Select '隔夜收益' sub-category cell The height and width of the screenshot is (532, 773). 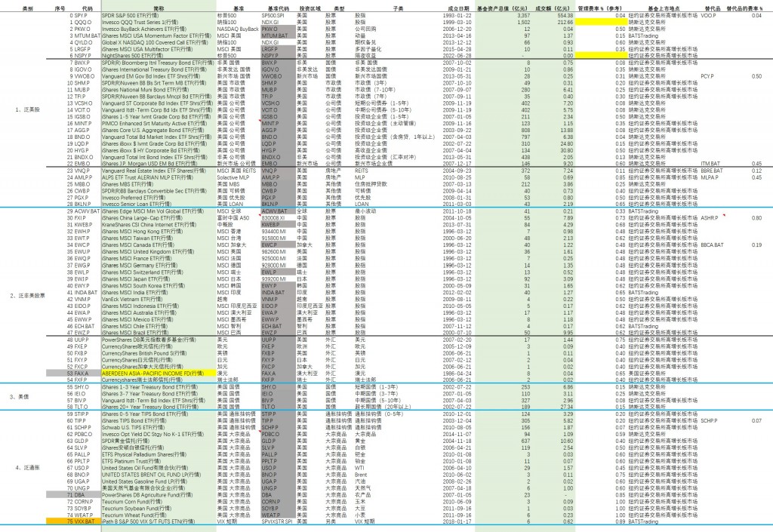coord(365,56)
